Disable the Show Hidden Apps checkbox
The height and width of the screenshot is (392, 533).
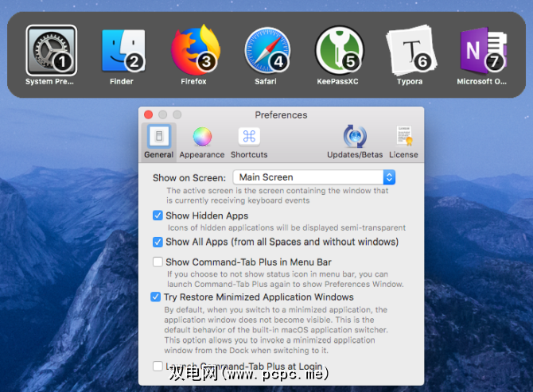158,215
